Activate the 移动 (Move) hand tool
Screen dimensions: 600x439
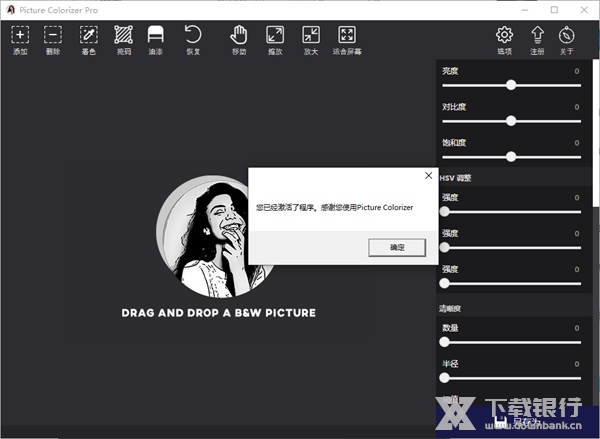(x=239, y=36)
